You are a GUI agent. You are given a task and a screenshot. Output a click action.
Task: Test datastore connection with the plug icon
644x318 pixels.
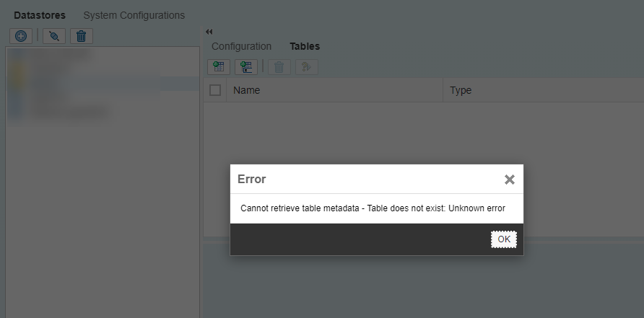(x=54, y=36)
